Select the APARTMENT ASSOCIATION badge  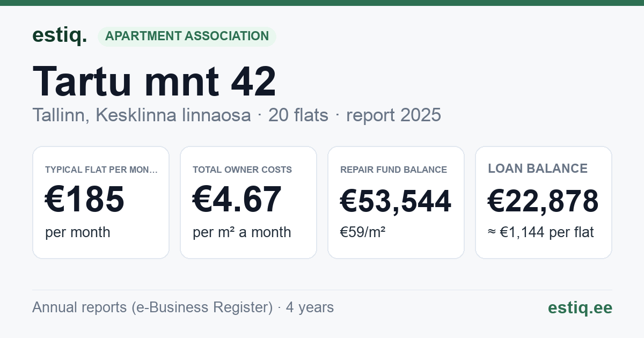click(x=187, y=36)
